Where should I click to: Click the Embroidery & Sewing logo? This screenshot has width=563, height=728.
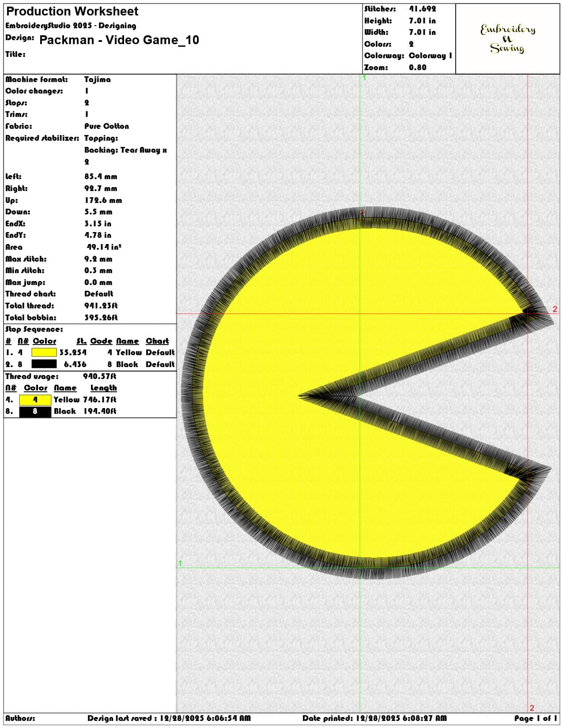point(508,39)
